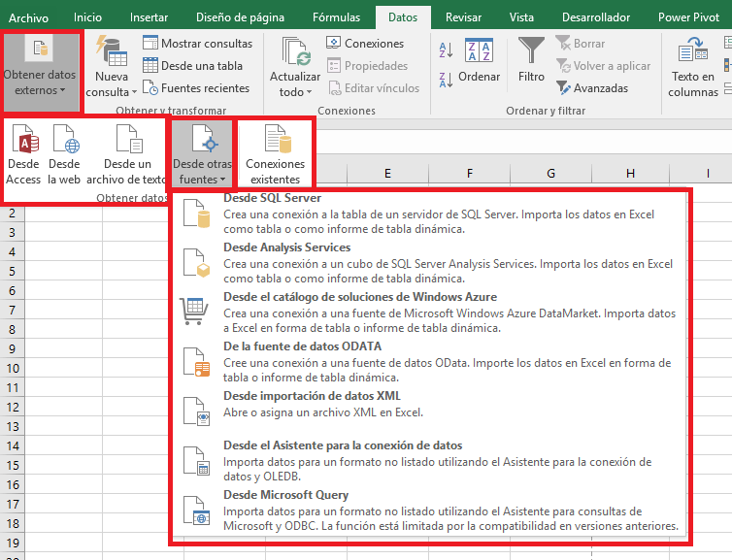732x560 pixels.
Task: Click Volver a aplicar filter
Action: point(603,66)
